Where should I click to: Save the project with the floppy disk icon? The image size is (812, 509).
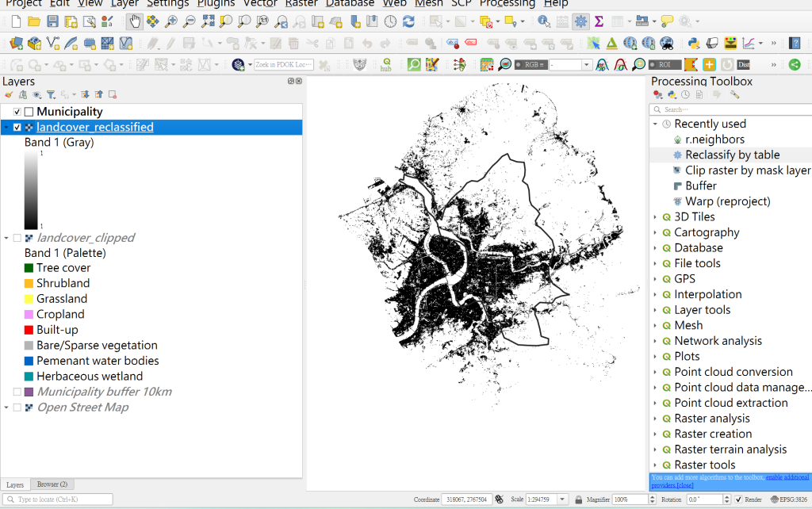coord(52,21)
